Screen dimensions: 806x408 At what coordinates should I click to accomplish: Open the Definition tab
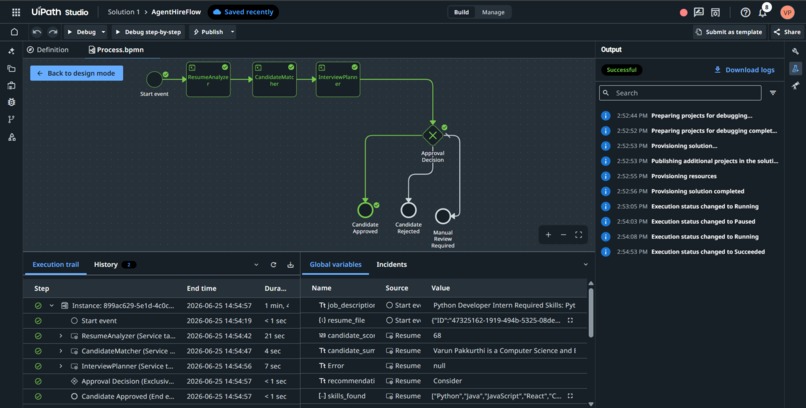(48, 50)
